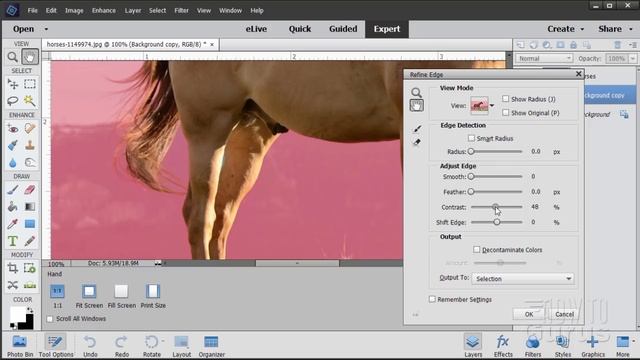Enable Show Radius (J) checkbox
The width and height of the screenshot is (640, 360).
[x=506, y=99]
